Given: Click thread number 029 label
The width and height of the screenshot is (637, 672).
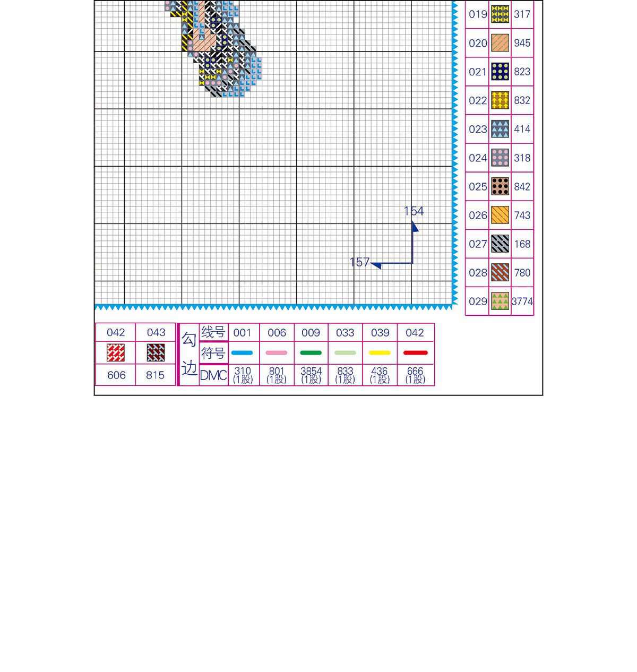Looking at the screenshot, I should 478,301.
